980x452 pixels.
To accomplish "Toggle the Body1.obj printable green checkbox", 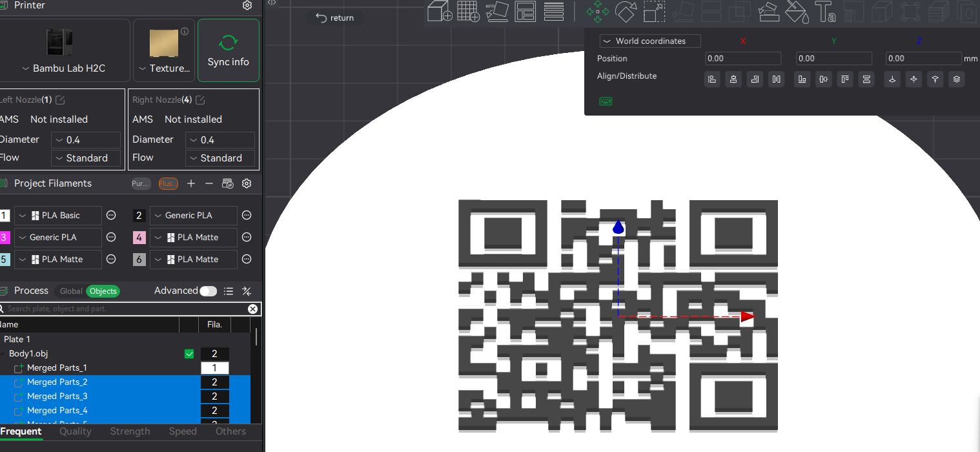I will click(x=189, y=354).
